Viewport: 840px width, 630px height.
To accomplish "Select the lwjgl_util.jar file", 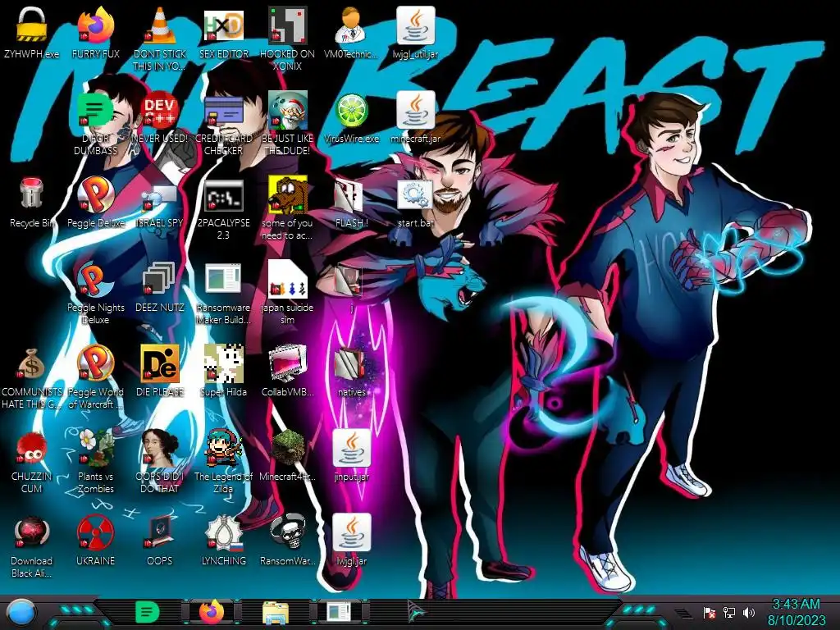I will (x=415, y=25).
